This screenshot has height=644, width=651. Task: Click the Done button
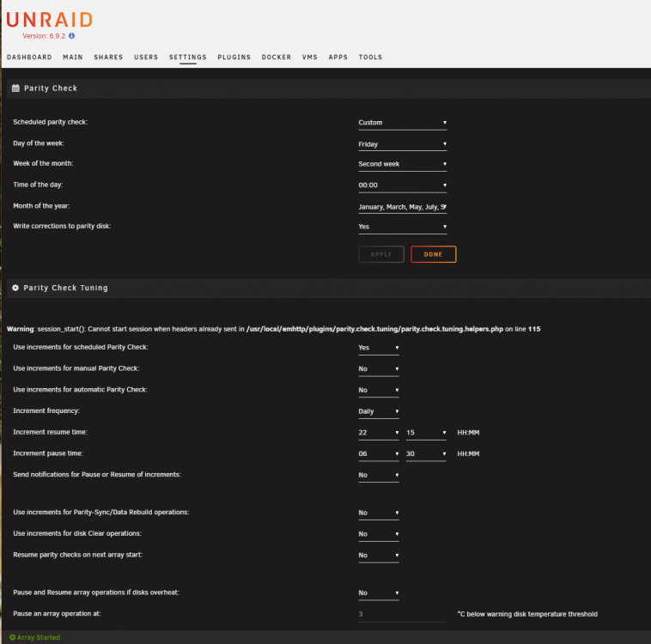click(433, 254)
